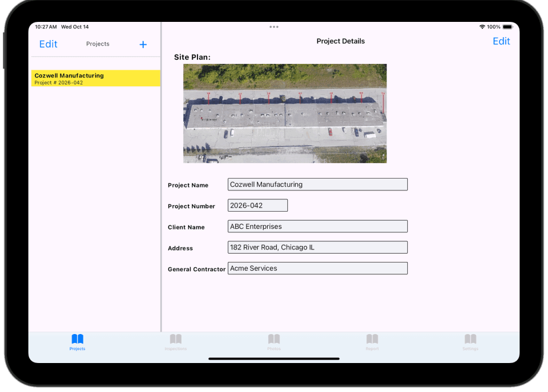This screenshot has height=392, width=548.
Task: Open the Projects tab icon
Action: (77, 342)
